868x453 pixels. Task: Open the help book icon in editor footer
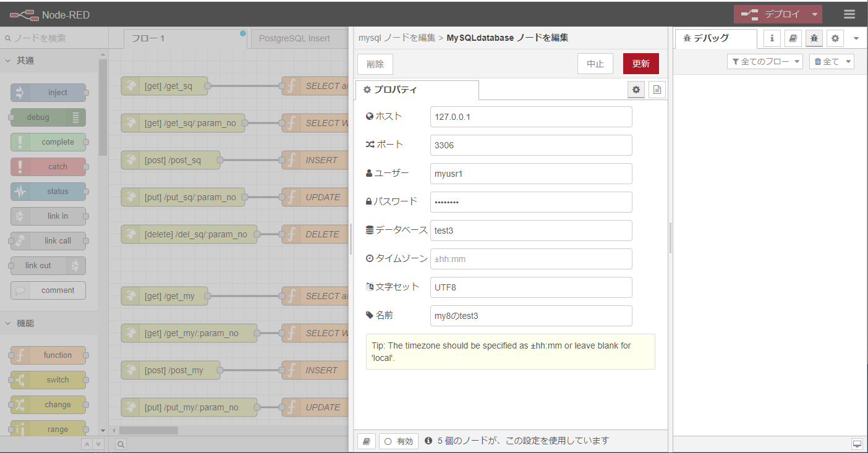367,441
